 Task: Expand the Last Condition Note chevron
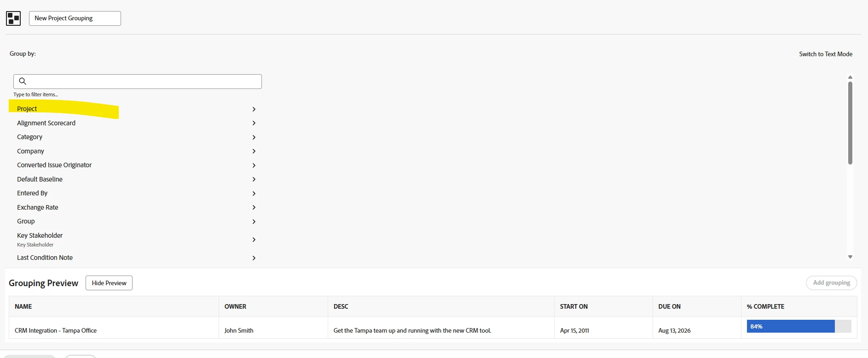click(x=254, y=258)
